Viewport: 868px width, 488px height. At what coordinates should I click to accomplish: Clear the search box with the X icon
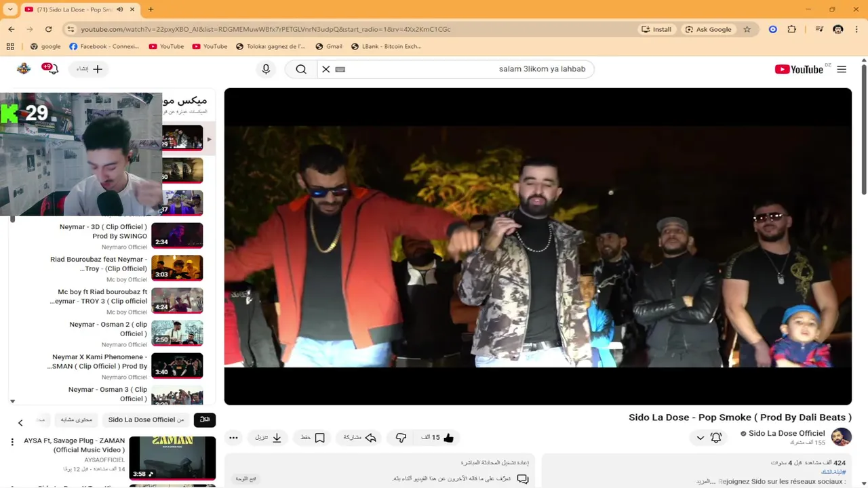tap(326, 69)
